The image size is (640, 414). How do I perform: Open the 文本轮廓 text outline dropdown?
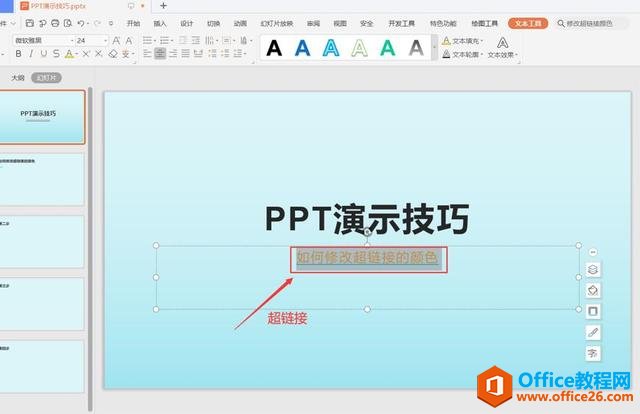(462, 54)
